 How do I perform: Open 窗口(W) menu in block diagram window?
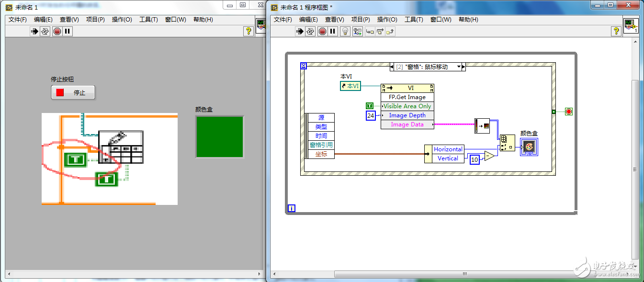point(441,20)
